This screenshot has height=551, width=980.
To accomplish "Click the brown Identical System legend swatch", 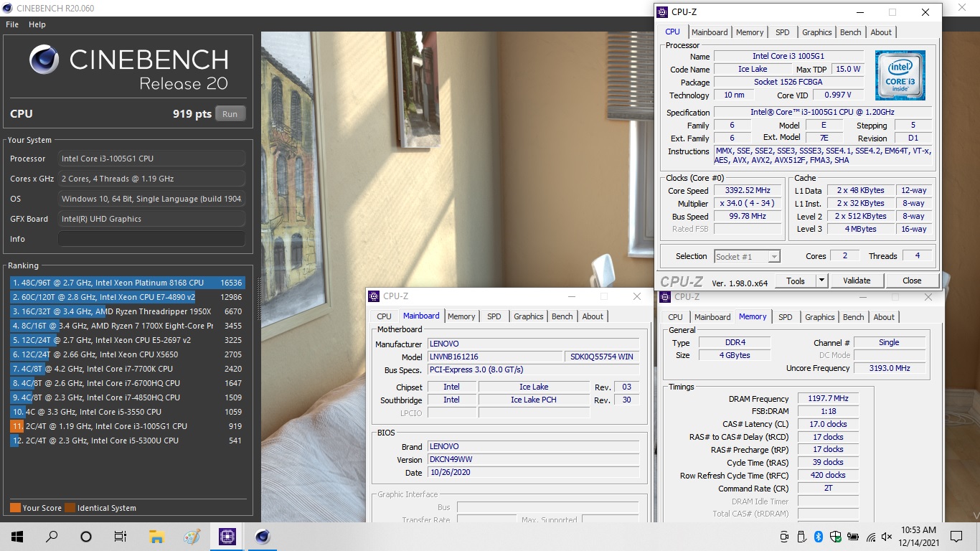I will tap(70, 508).
